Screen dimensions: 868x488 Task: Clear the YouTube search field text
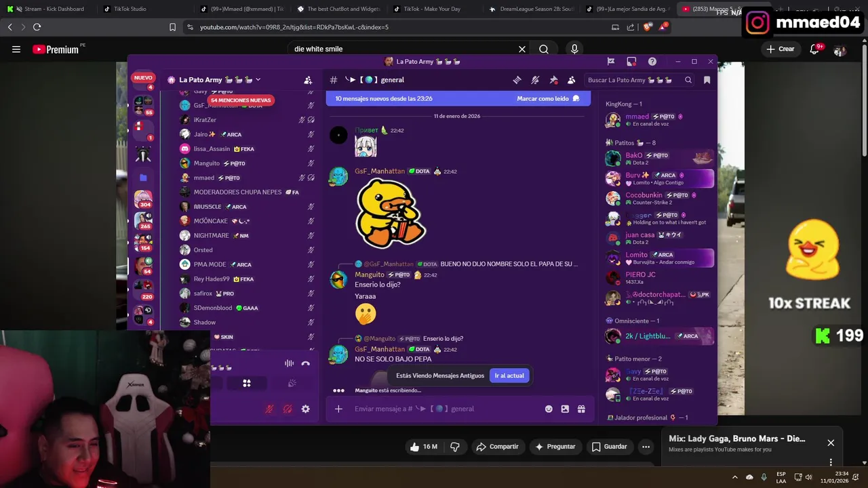tap(522, 49)
